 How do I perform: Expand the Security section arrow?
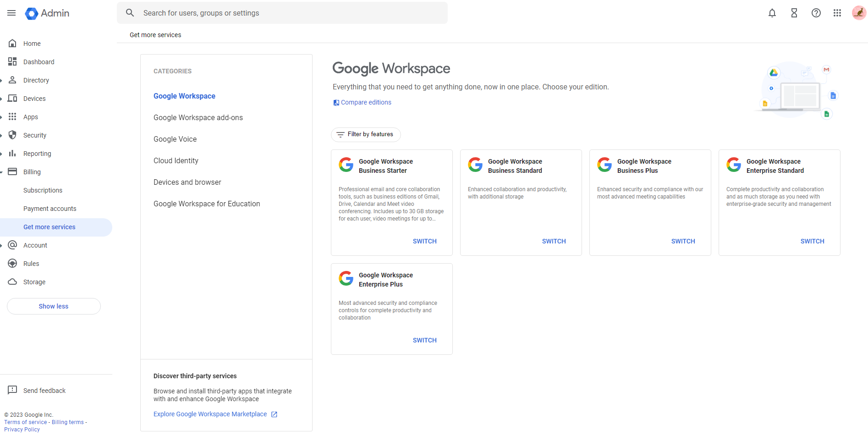click(x=1, y=135)
